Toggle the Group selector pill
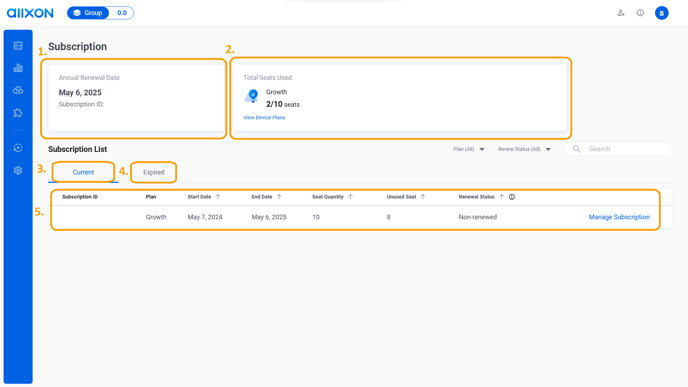Viewport: 688px width, 387px height. tap(88, 13)
